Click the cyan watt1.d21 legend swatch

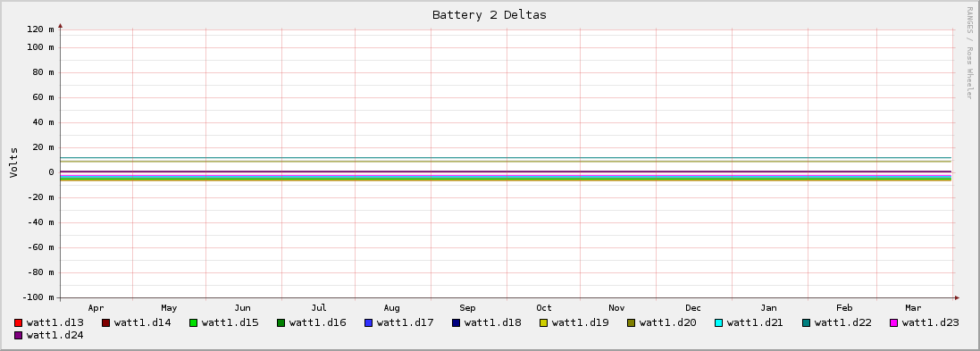pos(718,323)
